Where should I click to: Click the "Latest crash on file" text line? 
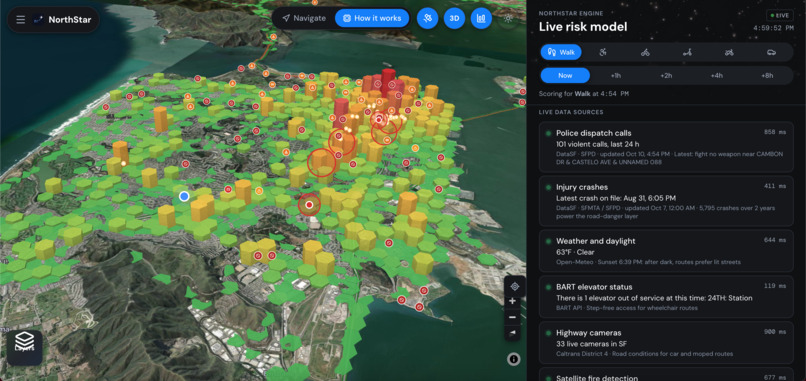[x=616, y=198]
